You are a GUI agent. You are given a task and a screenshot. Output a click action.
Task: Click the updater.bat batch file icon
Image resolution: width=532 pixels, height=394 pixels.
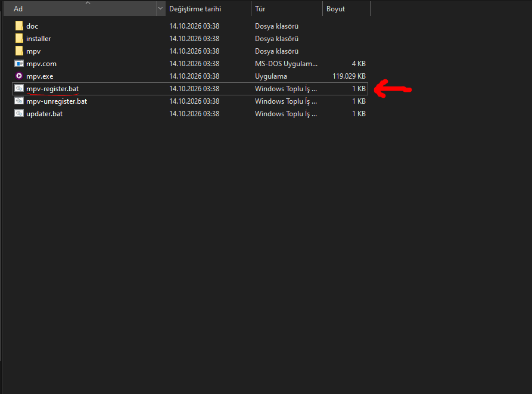[19, 114]
